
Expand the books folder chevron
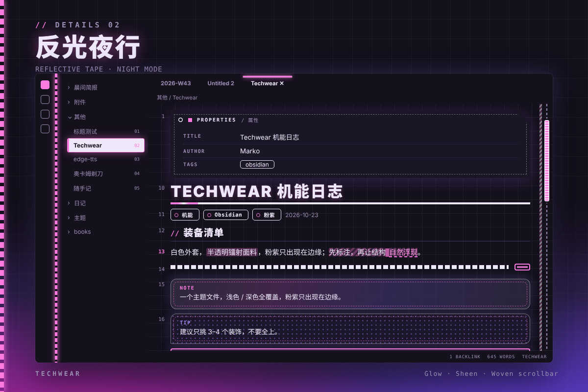pyautogui.click(x=69, y=232)
